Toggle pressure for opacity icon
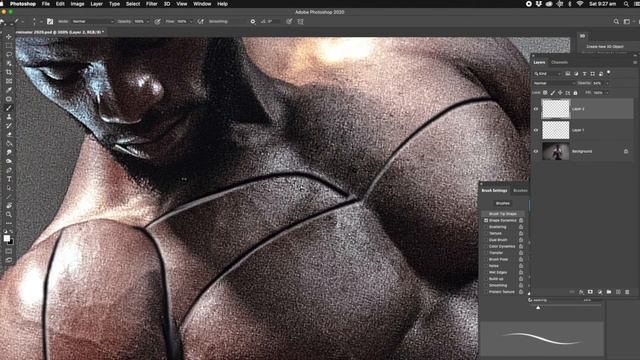640x360 pixels. pos(157,21)
